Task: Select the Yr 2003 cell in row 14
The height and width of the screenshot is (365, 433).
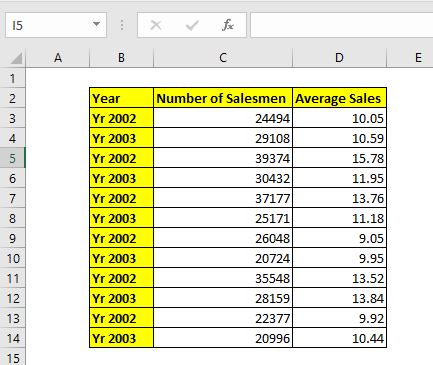Action: [121, 338]
